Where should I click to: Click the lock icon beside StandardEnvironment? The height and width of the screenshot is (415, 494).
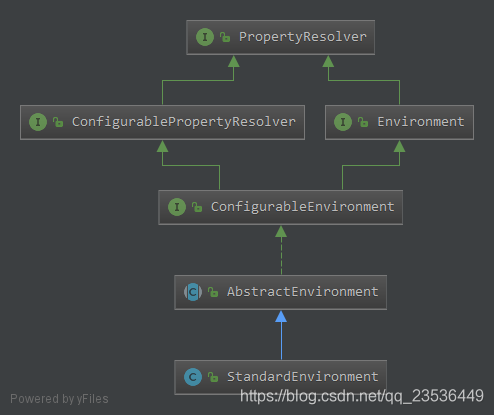point(213,377)
